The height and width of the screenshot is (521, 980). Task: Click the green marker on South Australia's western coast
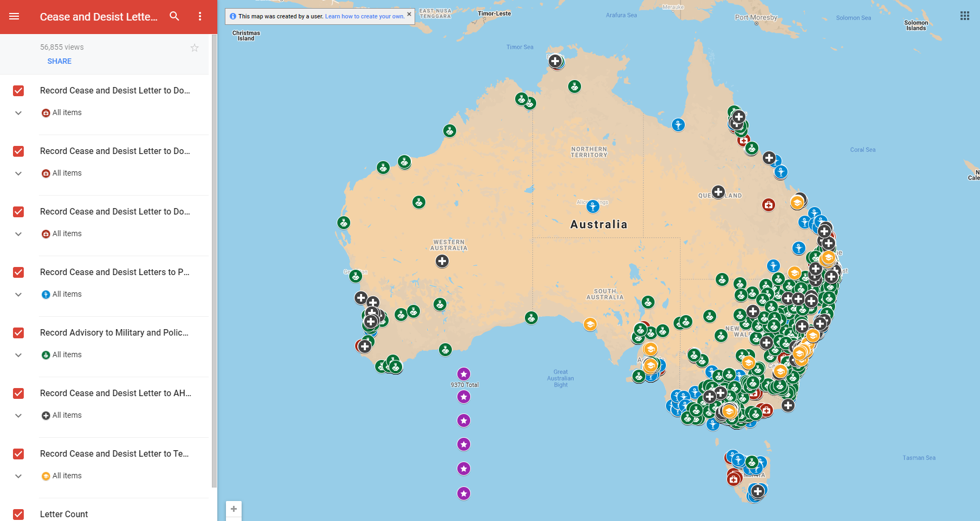(x=531, y=318)
